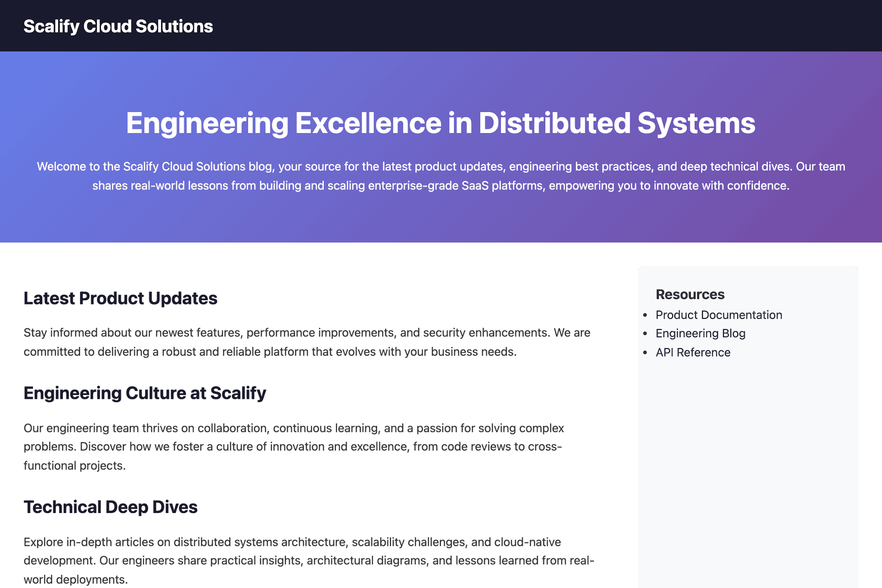Screen dimensions: 882x588
Task: Open the Engineering Blog resource link
Action: coord(700,333)
